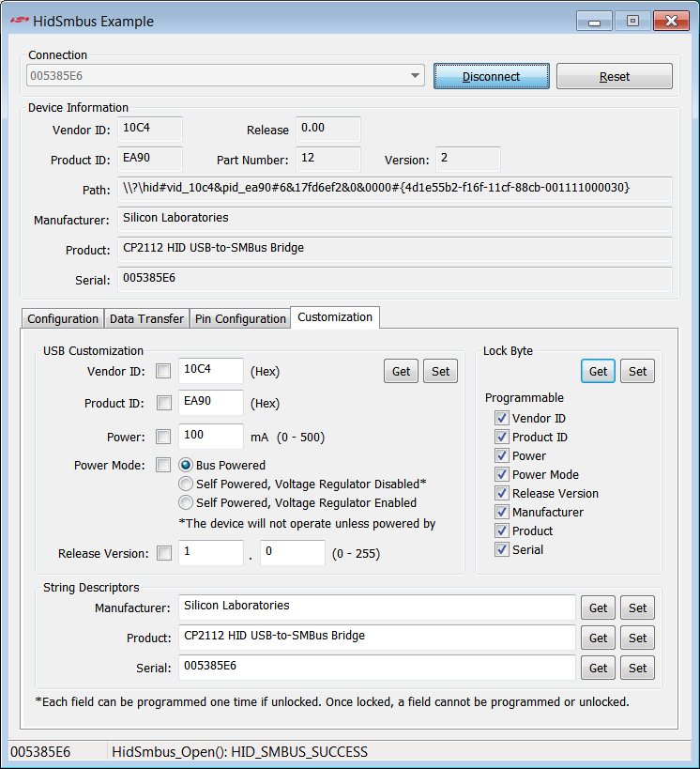Image resolution: width=700 pixels, height=769 pixels.
Task: Click the String Descriptors Product text field
Action: [x=377, y=638]
